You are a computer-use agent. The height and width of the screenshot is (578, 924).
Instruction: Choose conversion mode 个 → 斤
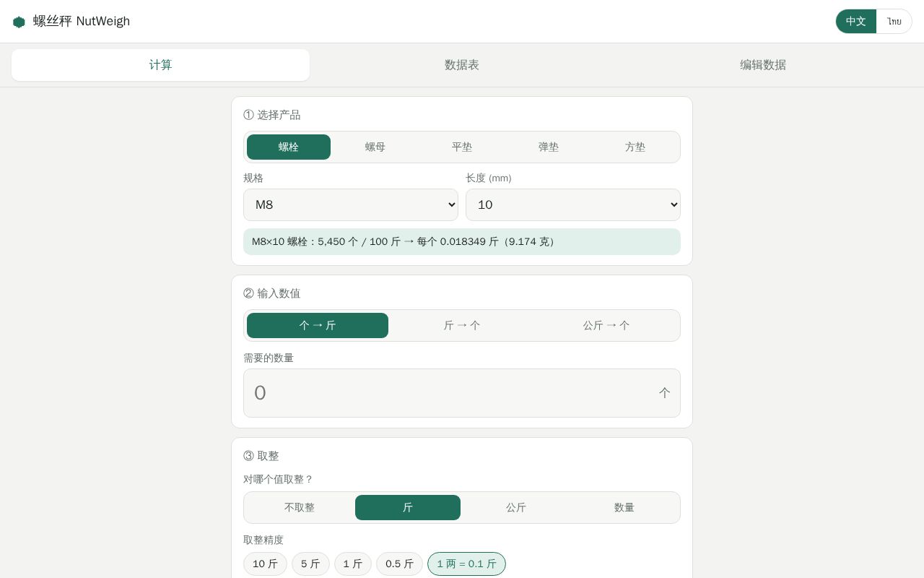(318, 325)
